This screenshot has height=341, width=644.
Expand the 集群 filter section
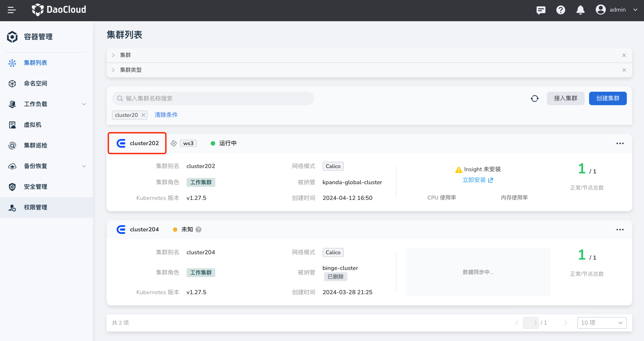114,55
